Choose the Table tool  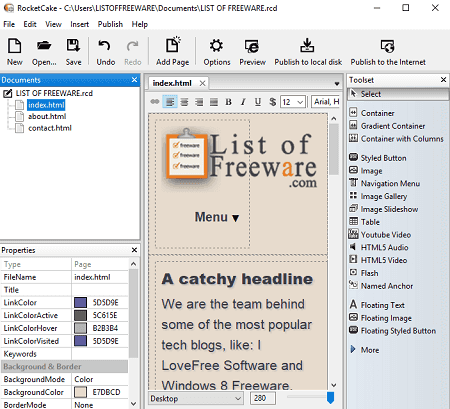364,222
